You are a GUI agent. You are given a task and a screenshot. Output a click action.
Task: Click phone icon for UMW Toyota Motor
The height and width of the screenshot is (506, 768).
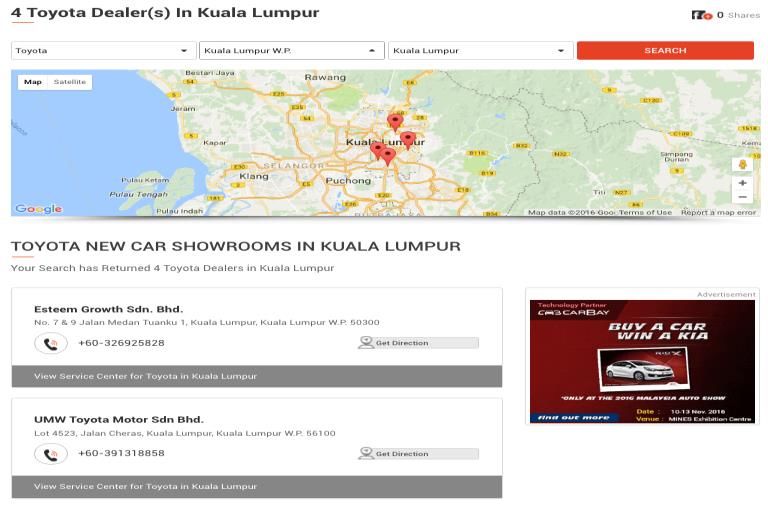51,454
